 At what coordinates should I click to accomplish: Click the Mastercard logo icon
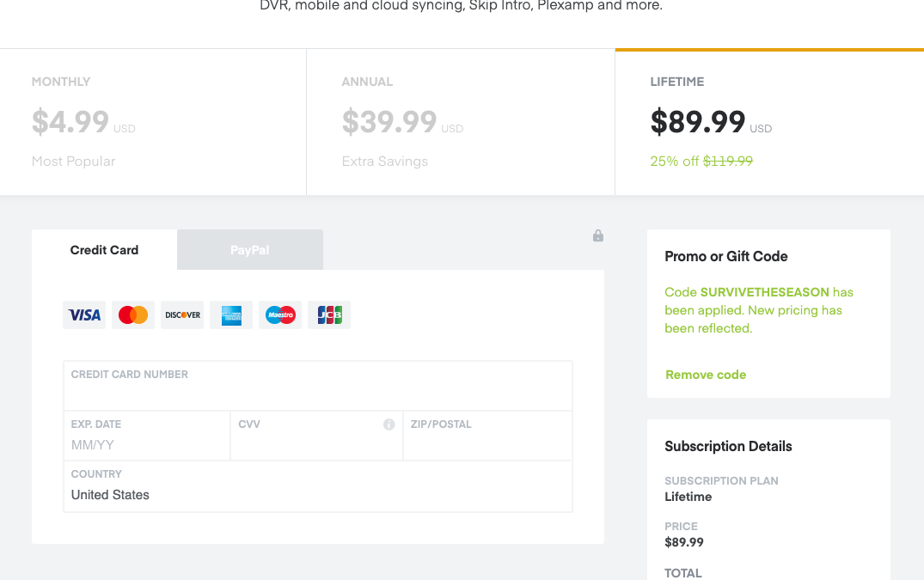click(133, 315)
